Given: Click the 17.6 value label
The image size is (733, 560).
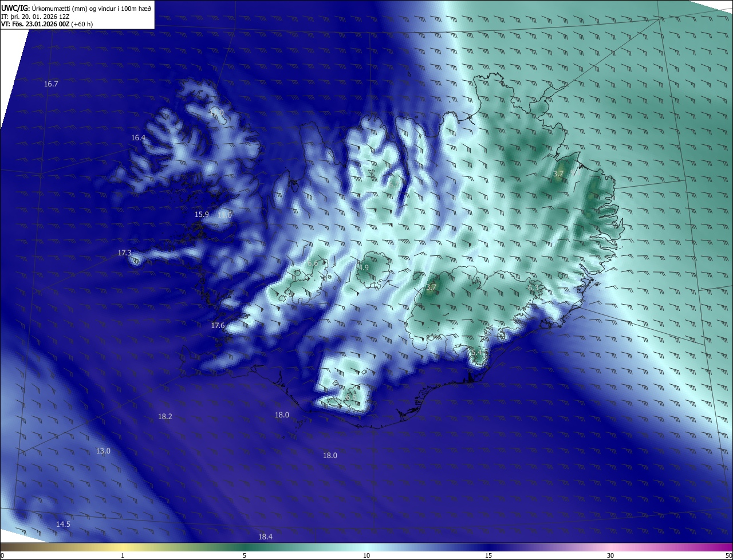Looking at the screenshot, I should (218, 325).
